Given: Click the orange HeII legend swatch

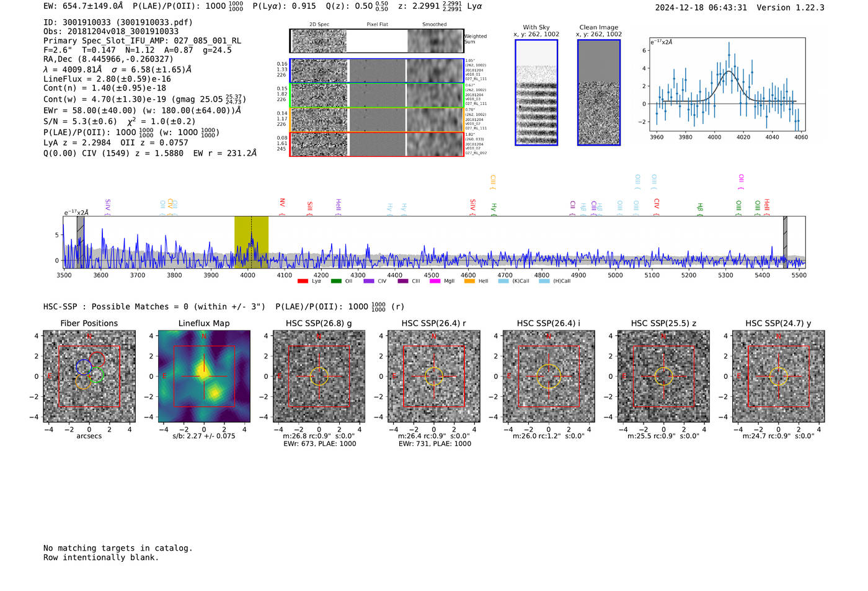Looking at the screenshot, I should click(469, 281).
